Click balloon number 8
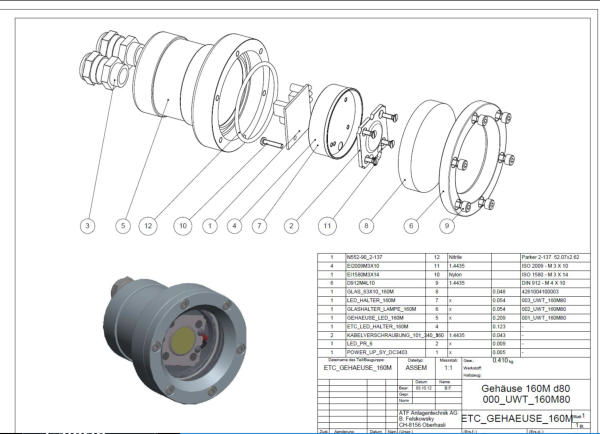This screenshot has height=434, width=600. pyautogui.click(x=366, y=226)
